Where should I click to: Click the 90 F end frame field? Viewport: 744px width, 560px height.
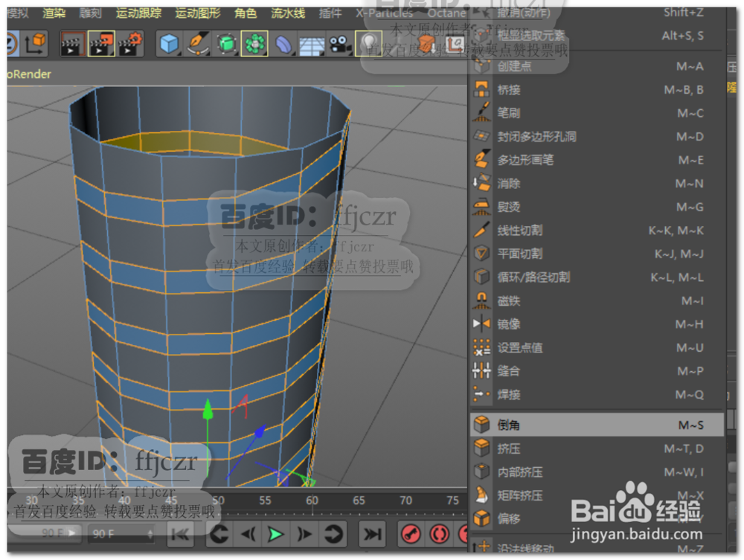pos(122,534)
